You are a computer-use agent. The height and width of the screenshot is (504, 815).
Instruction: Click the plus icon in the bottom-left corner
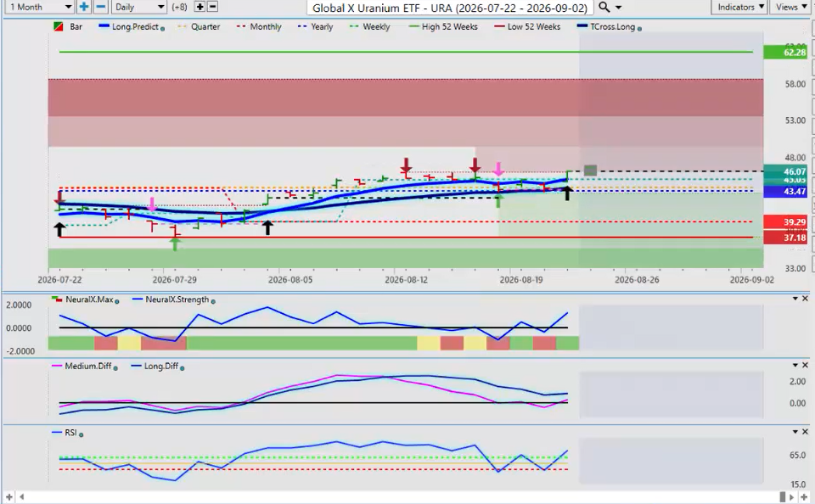tap(8, 497)
